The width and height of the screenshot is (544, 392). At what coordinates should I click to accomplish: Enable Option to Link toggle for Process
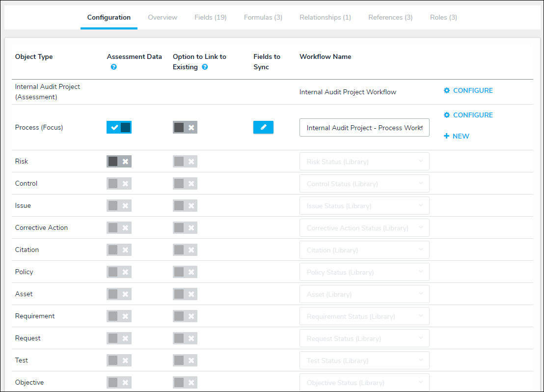pyautogui.click(x=185, y=127)
